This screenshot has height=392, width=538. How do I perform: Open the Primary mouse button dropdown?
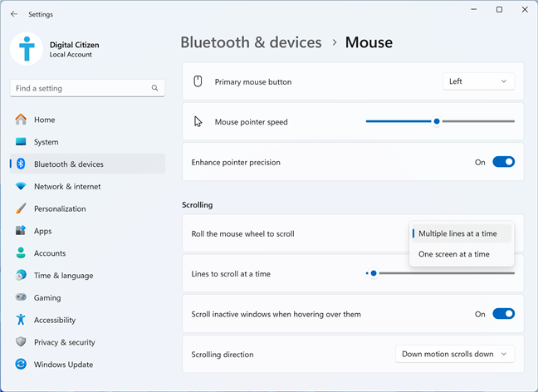478,81
